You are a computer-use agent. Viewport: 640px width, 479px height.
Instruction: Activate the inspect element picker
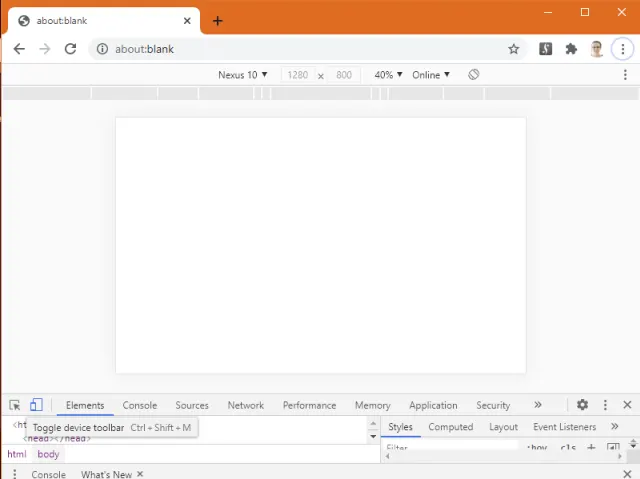point(15,405)
